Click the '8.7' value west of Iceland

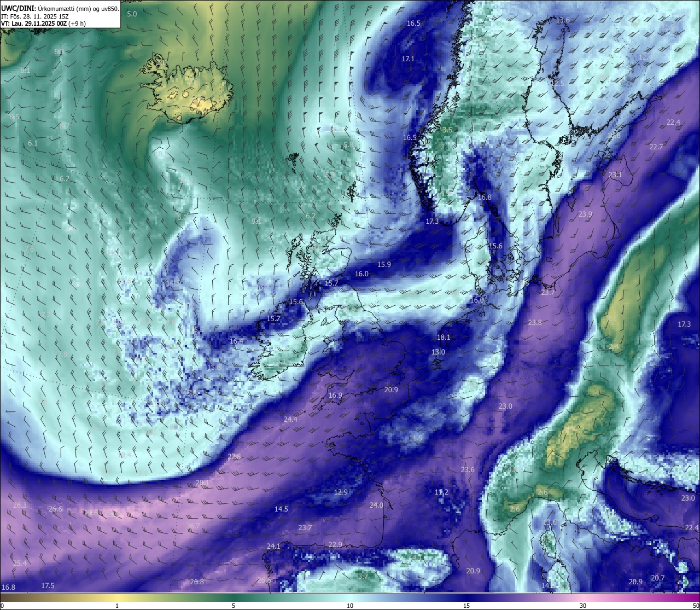[x=65, y=126]
